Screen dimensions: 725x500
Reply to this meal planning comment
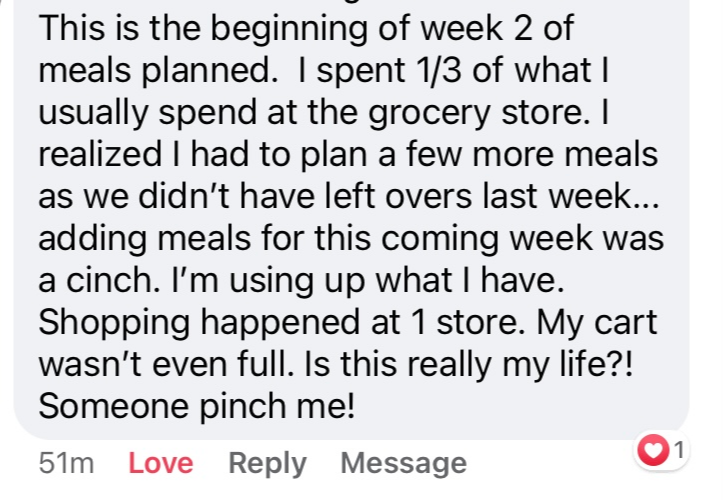pyautogui.click(x=267, y=463)
